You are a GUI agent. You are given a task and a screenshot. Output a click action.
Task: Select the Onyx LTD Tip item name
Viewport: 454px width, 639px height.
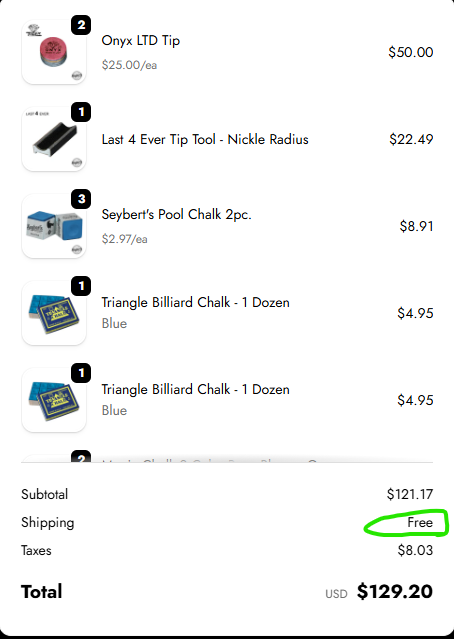[x=141, y=41]
